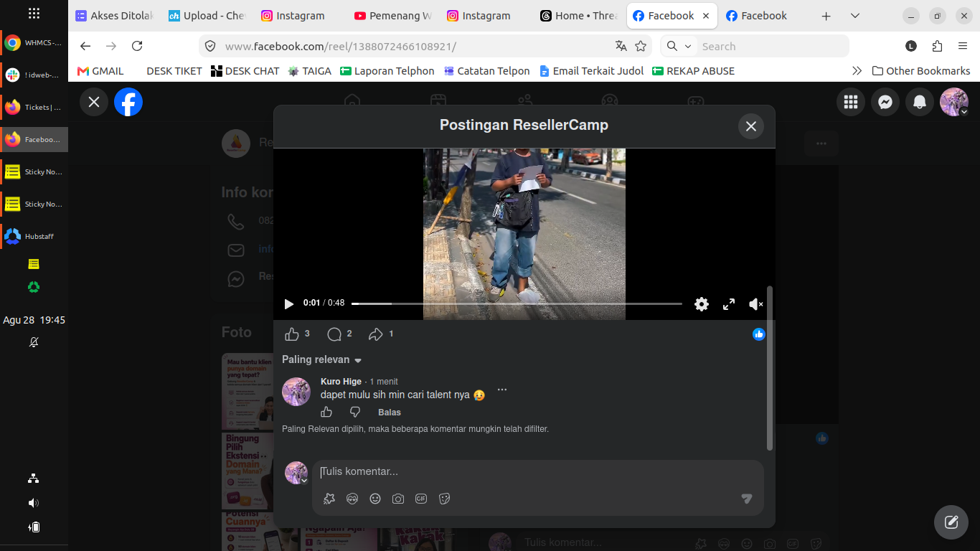This screenshot has height=551, width=980.
Task: Open the Other Bookmarks folder
Action: (921, 71)
